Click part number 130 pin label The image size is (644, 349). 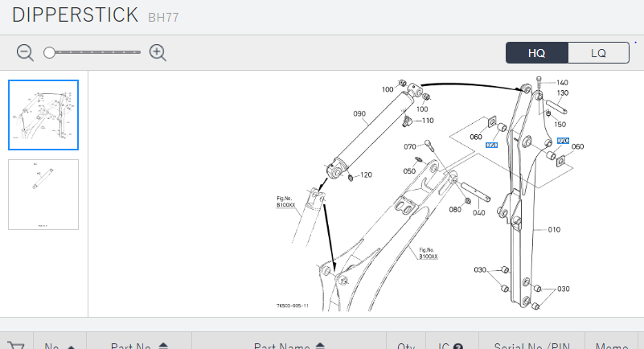pos(563,93)
